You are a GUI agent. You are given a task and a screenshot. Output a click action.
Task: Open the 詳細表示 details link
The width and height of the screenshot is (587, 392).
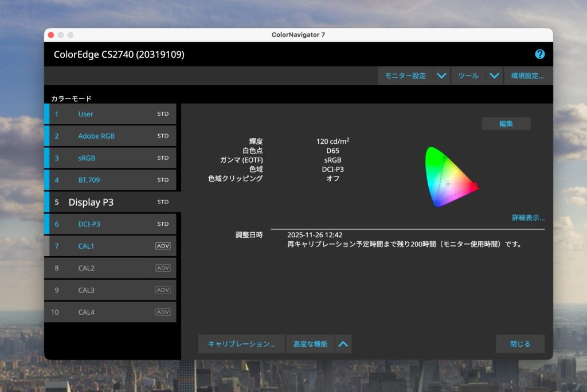coord(528,218)
